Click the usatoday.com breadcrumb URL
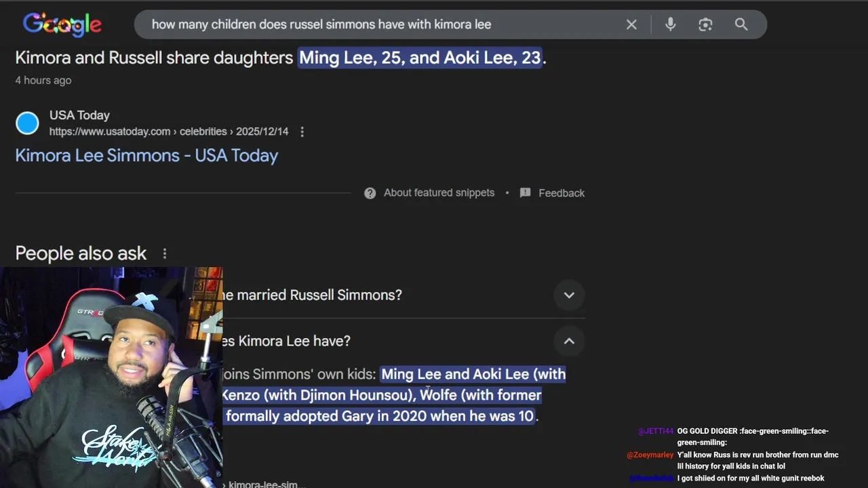The height and width of the screenshot is (488, 868). point(169,131)
